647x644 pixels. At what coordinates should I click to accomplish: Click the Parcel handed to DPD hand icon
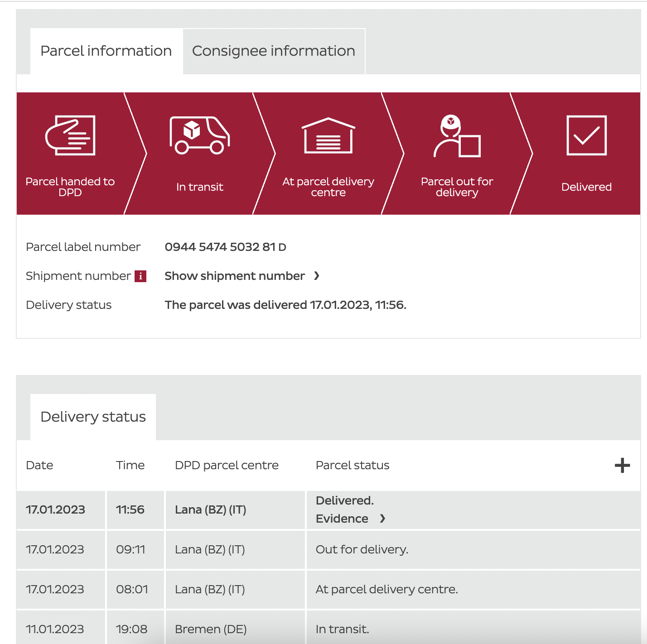[x=70, y=135]
